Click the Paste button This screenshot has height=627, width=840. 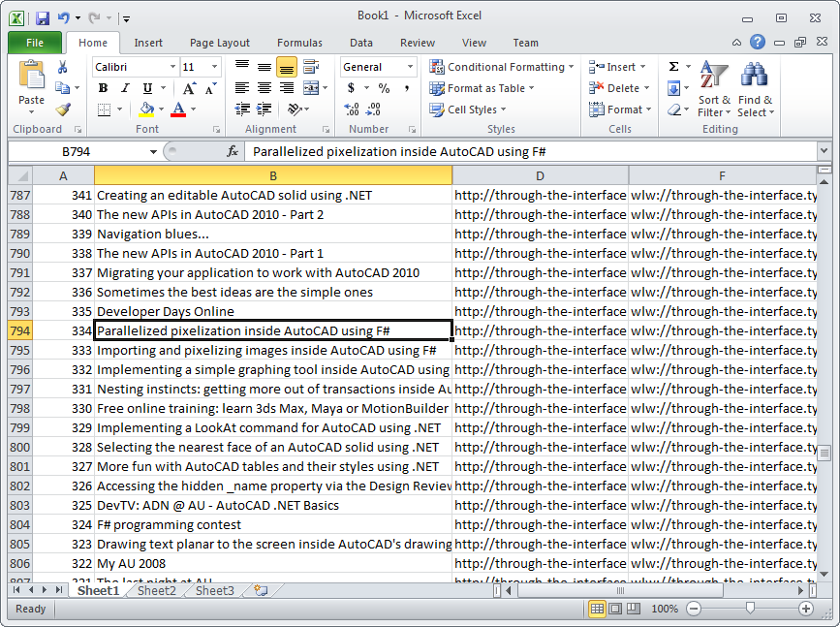click(31, 84)
